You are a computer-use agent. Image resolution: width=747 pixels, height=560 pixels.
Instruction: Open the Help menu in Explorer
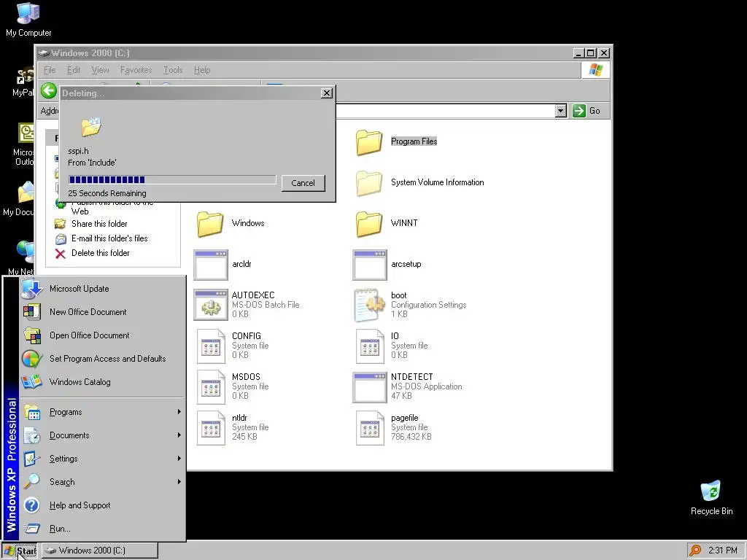(202, 70)
